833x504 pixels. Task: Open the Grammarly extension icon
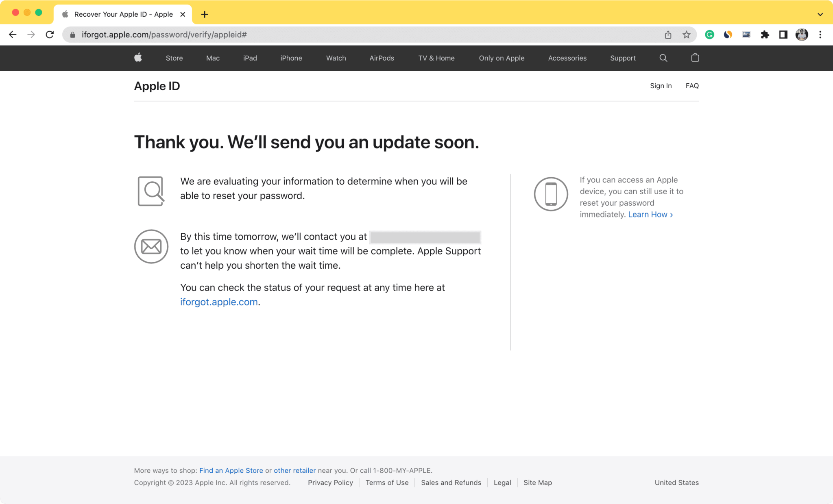(709, 35)
